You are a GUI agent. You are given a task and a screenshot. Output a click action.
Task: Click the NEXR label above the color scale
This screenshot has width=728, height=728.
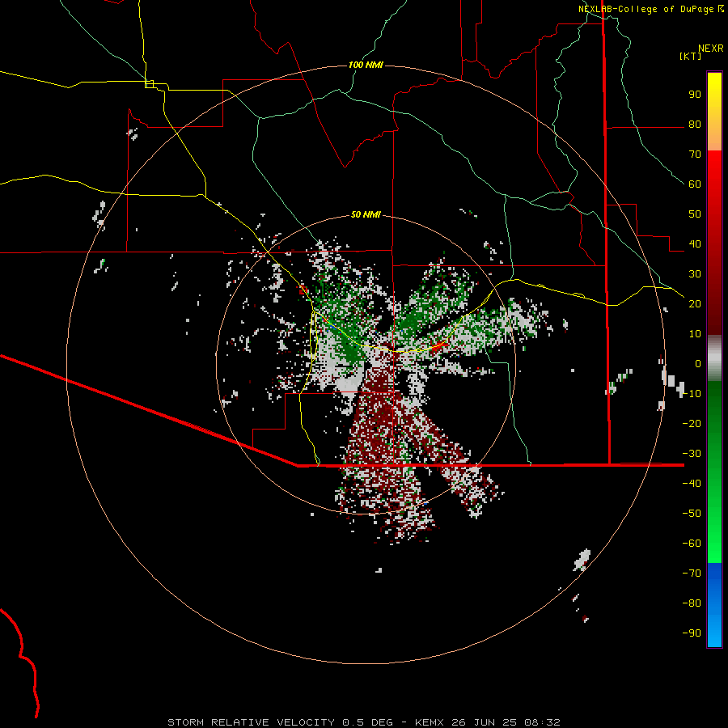pos(711,49)
